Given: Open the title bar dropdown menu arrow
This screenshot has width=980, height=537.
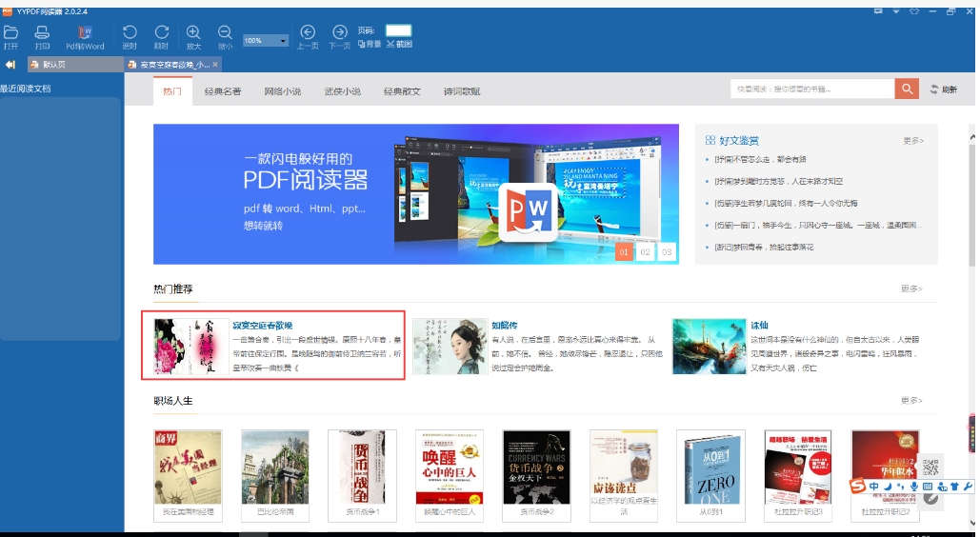Looking at the screenshot, I should click(x=895, y=11).
